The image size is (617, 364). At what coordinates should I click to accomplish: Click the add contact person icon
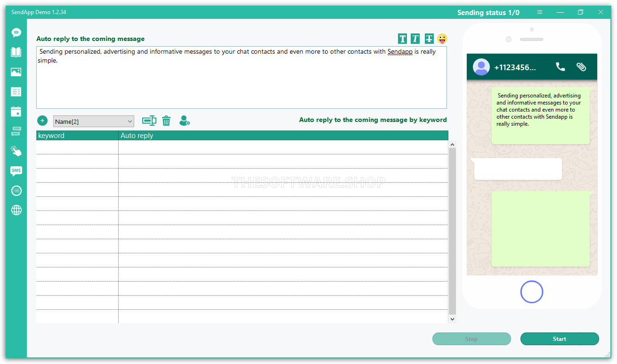point(184,121)
